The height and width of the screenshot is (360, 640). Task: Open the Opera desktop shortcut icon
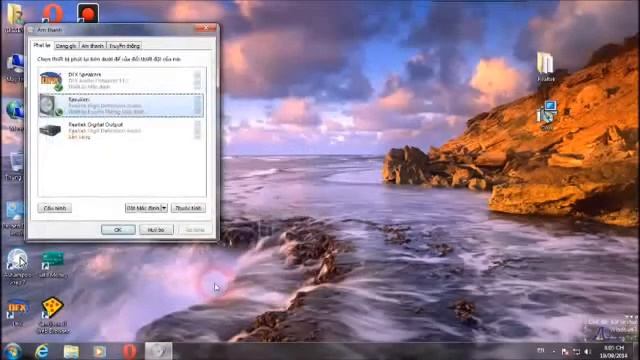coord(53,13)
